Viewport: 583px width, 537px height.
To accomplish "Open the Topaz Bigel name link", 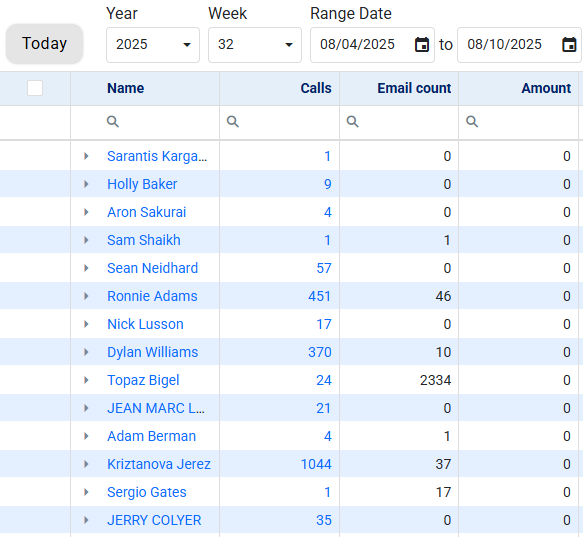I will click(x=143, y=380).
